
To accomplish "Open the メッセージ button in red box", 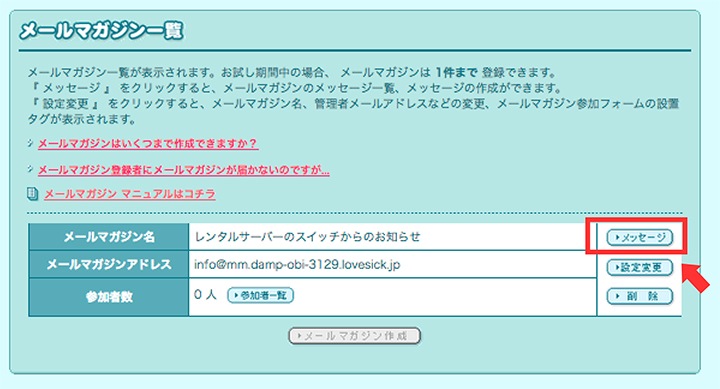I will tap(640, 237).
